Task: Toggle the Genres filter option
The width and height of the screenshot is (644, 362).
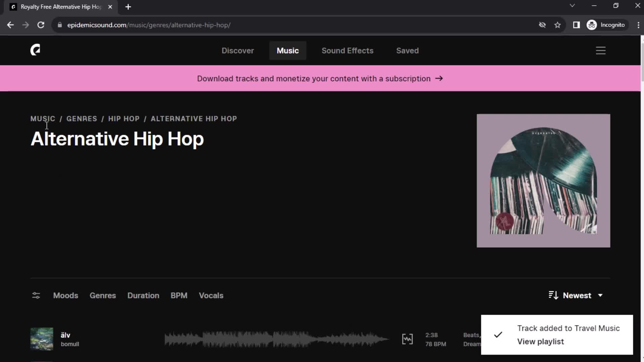Action: [x=103, y=295]
